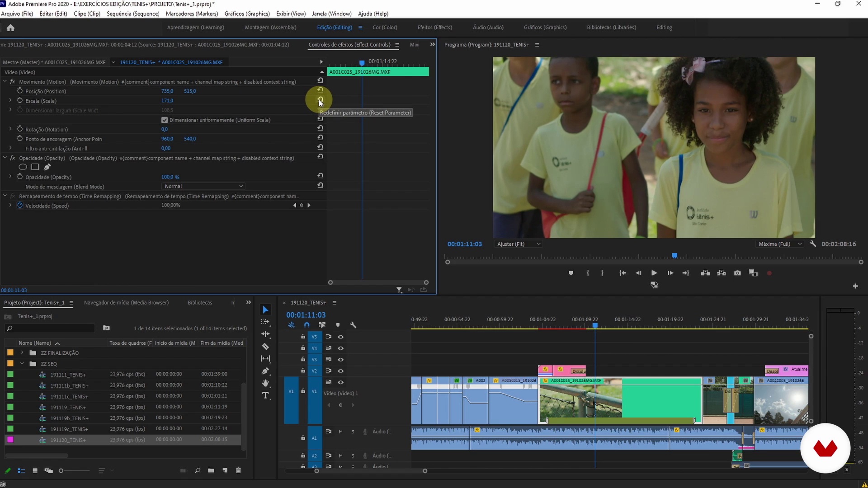The width and height of the screenshot is (868, 488).
Task: Collapse ZZ SEQ bin
Action: [22, 363]
